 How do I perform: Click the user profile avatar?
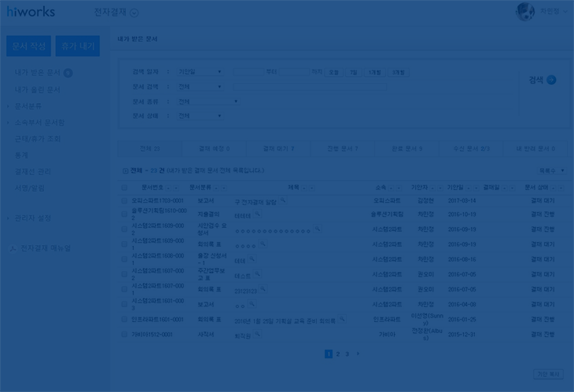point(524,11)
